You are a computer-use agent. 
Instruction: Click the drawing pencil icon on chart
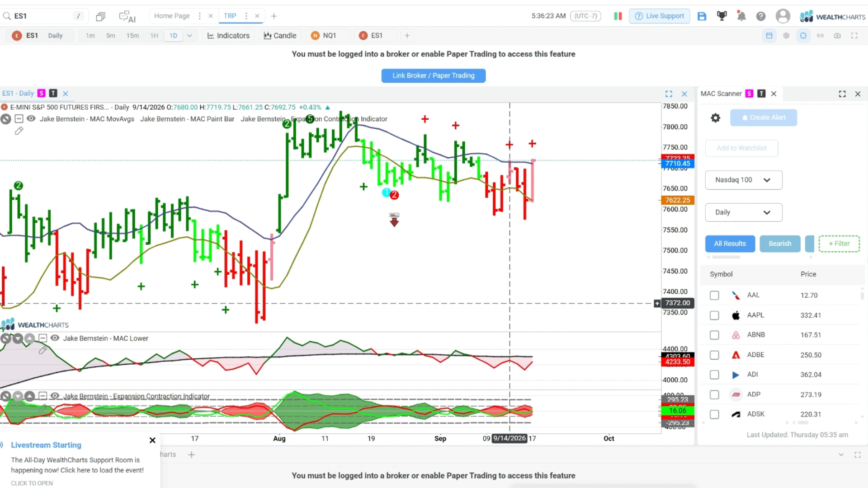tap(19, 131)
